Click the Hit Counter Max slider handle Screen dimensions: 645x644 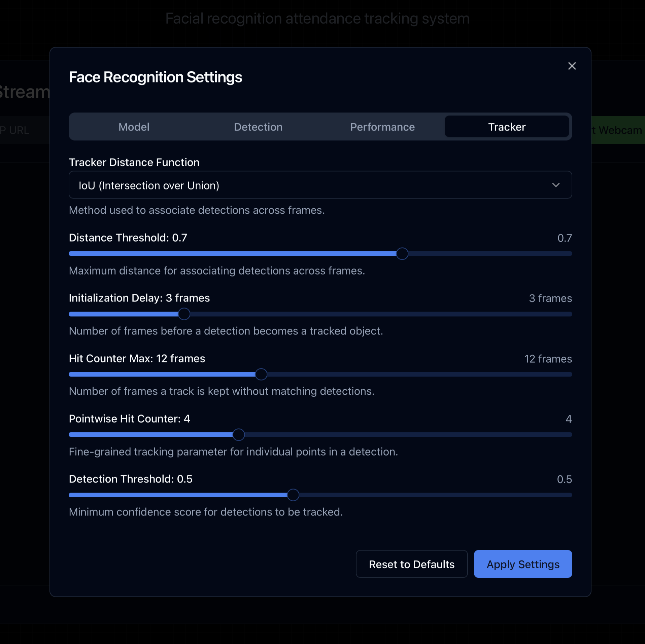(x=261, y=374)
